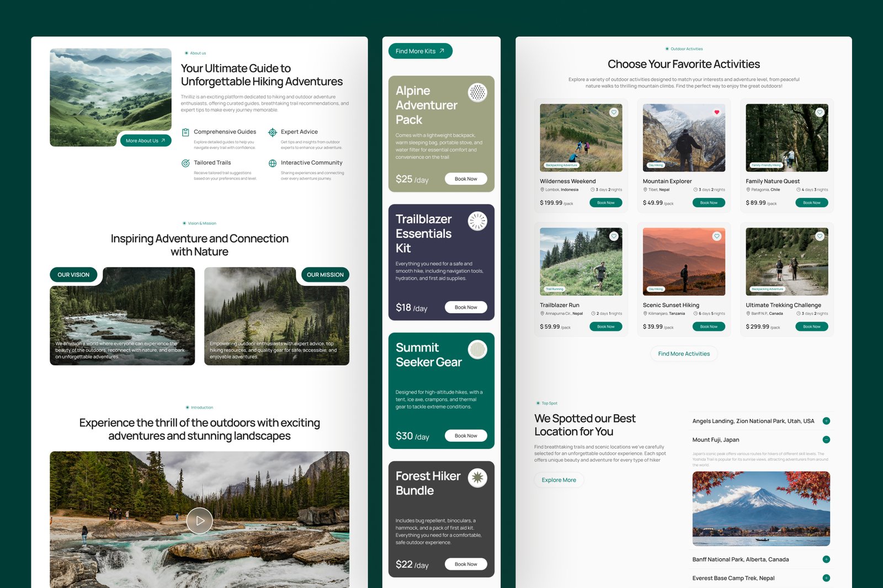The height and width of the screenshot is (588, 883).
Task: Click the Find More Activities button
Action: click(x=684, y=354)
